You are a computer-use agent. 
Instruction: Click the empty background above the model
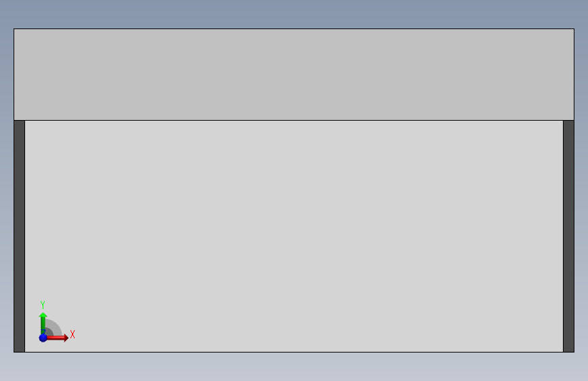coord(294,14)
